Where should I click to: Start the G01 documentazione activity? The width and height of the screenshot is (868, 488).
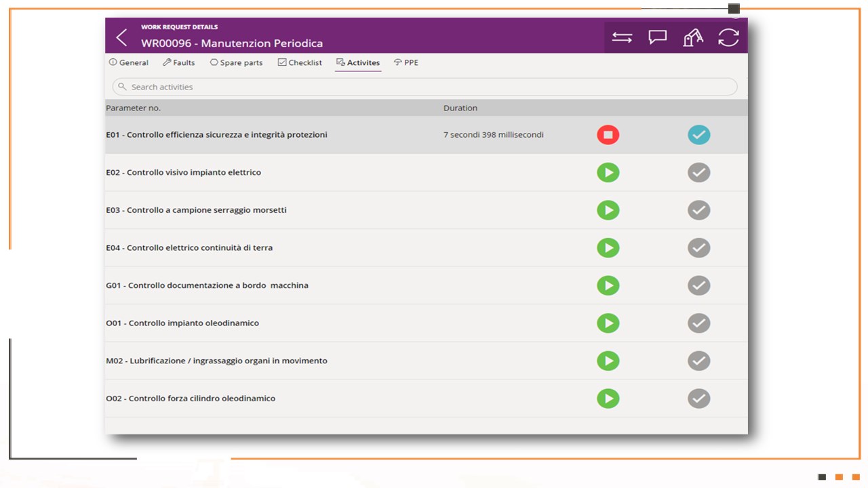click(608, 285)
